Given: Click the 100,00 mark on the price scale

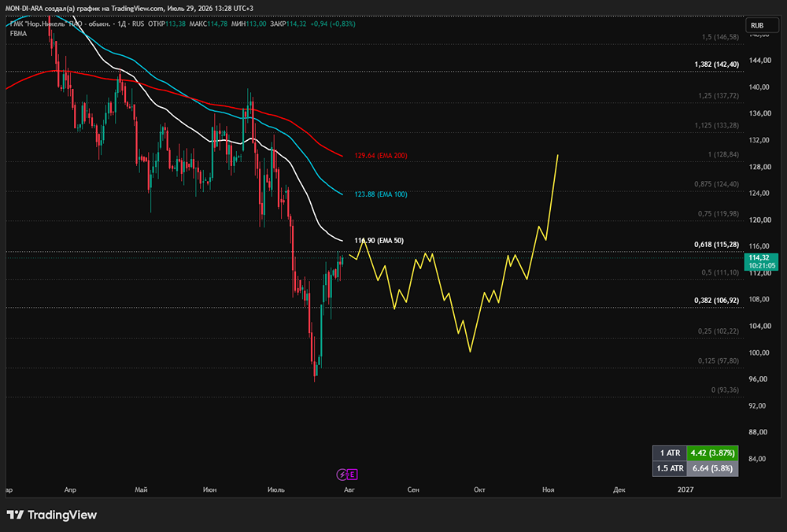Looking at the screenshot, I should click(759, 353).
